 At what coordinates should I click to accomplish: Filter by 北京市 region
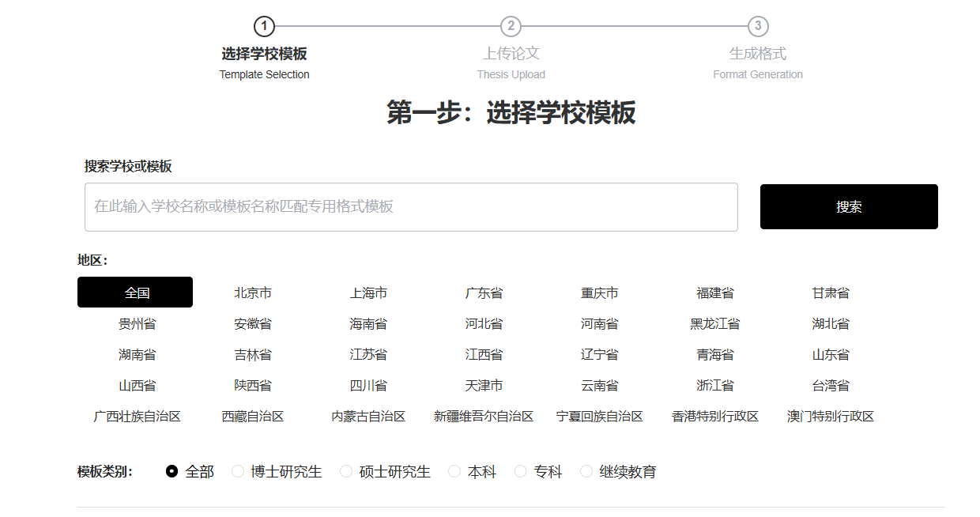pyautogui.click(x=253, y=292)
